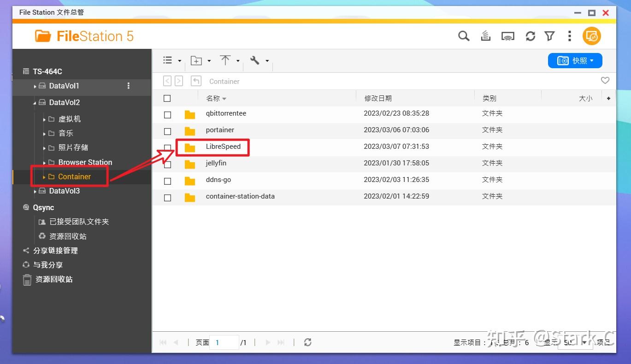Click the upload toolbar icon
This screenshot has width=631, height=364.
[225, 60]
